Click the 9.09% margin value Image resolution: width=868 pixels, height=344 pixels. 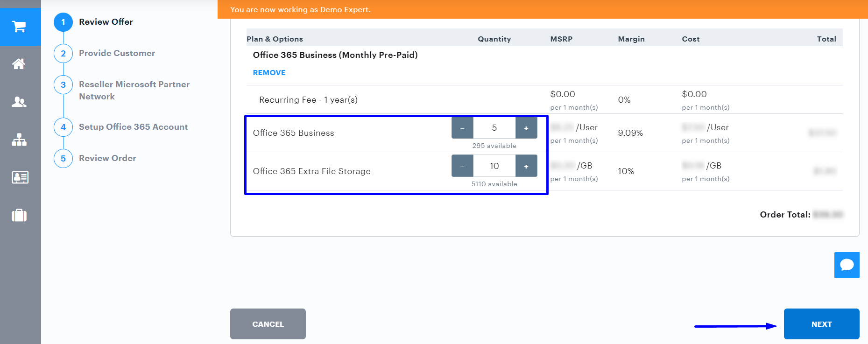point(630,133)
